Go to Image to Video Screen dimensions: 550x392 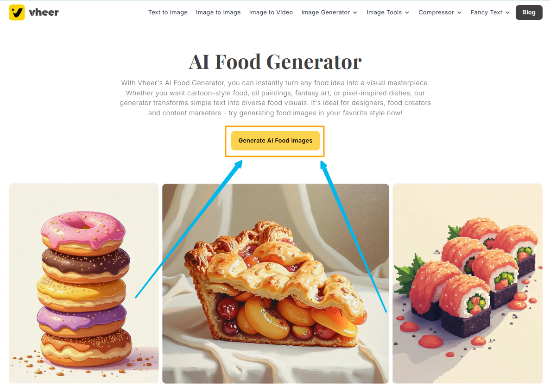271,12
